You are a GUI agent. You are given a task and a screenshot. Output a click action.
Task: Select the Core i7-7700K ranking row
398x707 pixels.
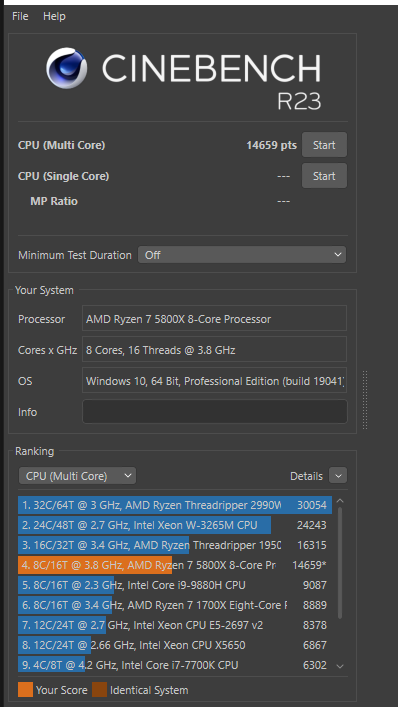[x=175, y=665]
